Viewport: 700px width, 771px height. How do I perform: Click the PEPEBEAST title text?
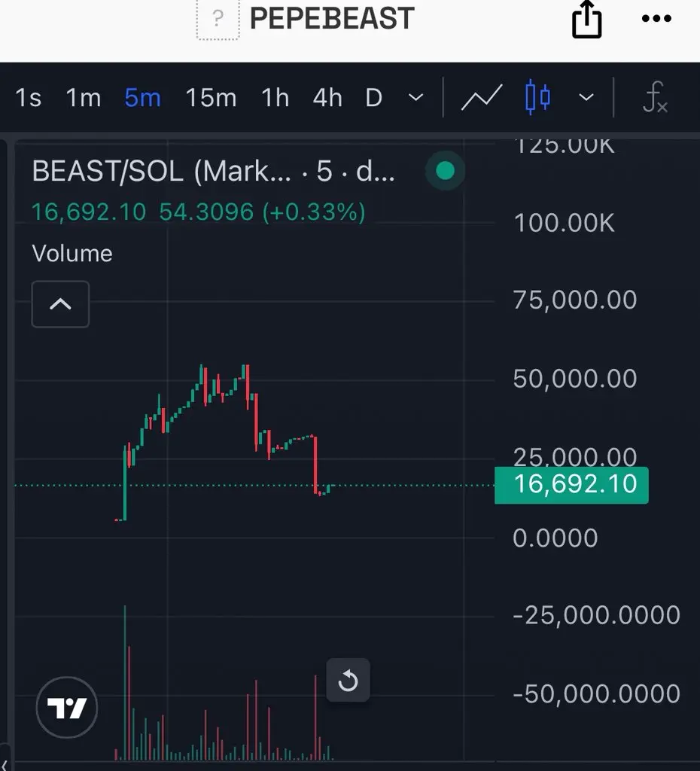332,19
